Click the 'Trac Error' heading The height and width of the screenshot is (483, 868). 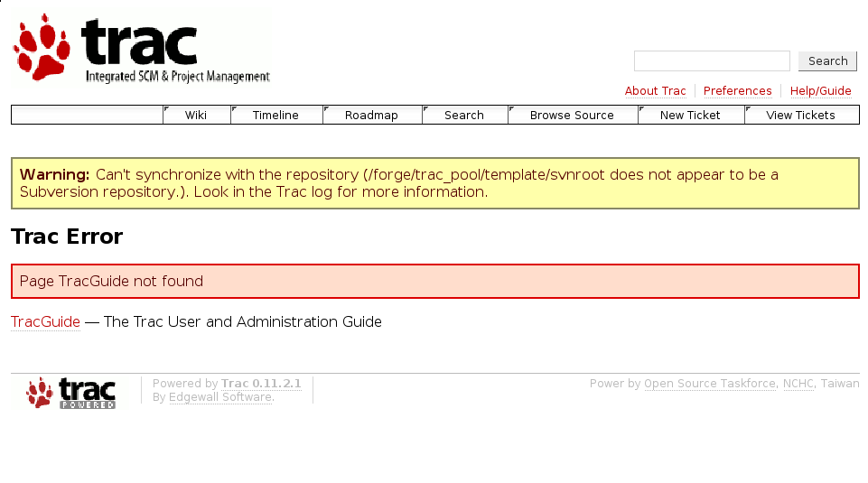click(x=67, y=237)
